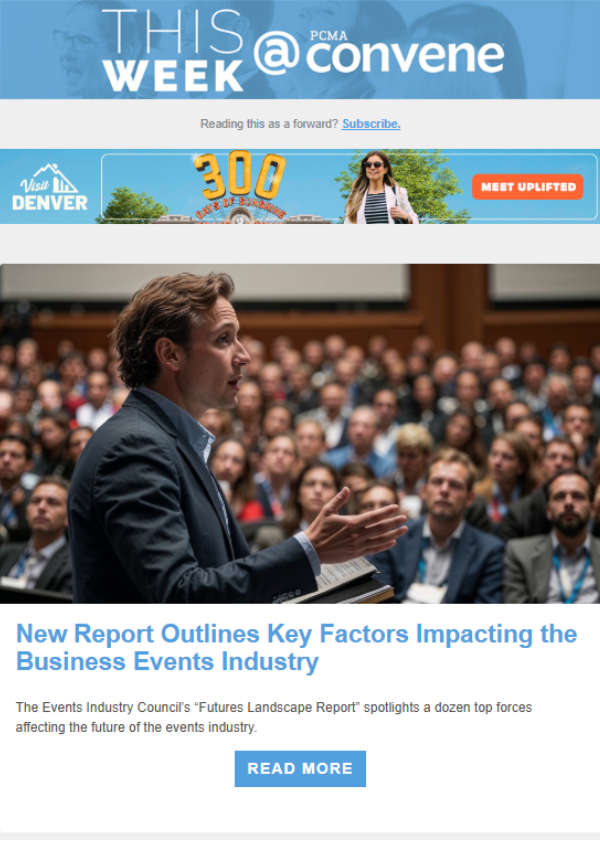Open the speaker at podium hero image
The image size is (600, 849).
pos(300,434)
